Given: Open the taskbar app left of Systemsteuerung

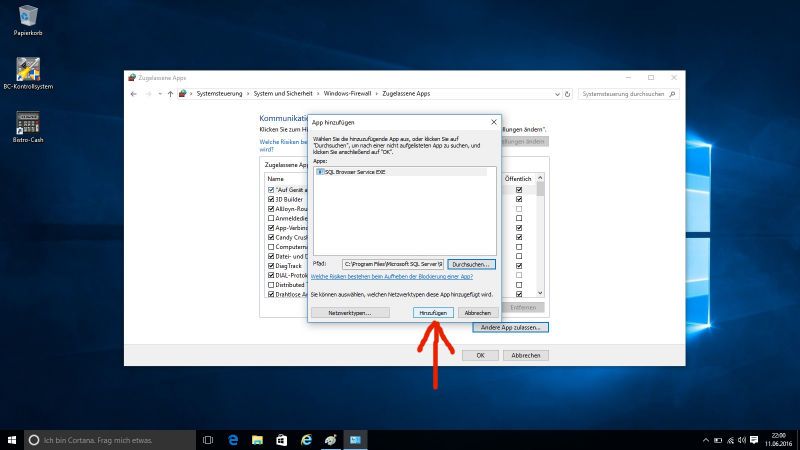Looking at the screenshot, I should (331, 440).
